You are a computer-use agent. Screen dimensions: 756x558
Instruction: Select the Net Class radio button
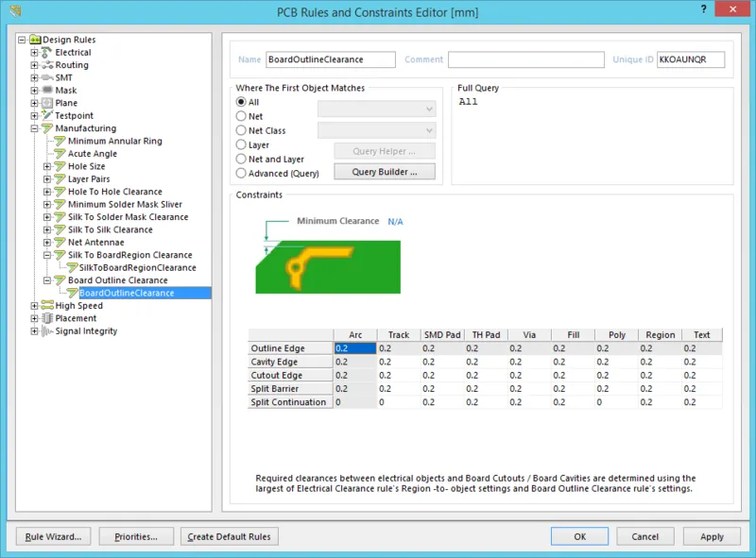pos(241,130)
